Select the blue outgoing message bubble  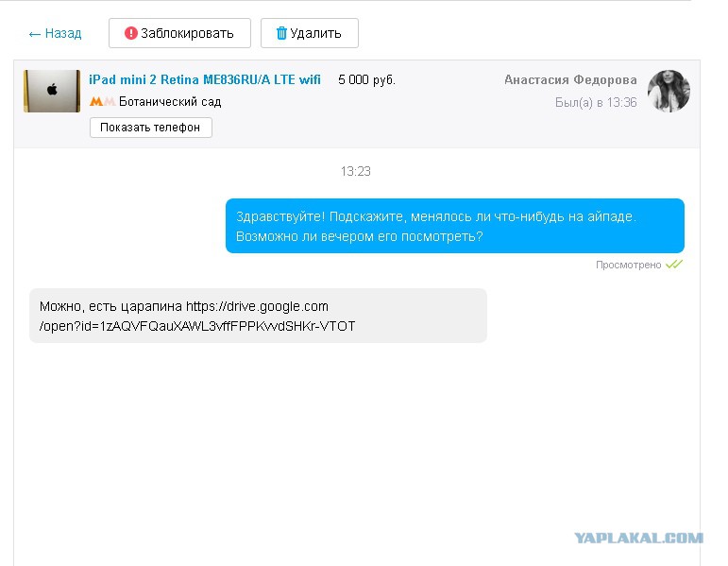(x=455, y=226)
